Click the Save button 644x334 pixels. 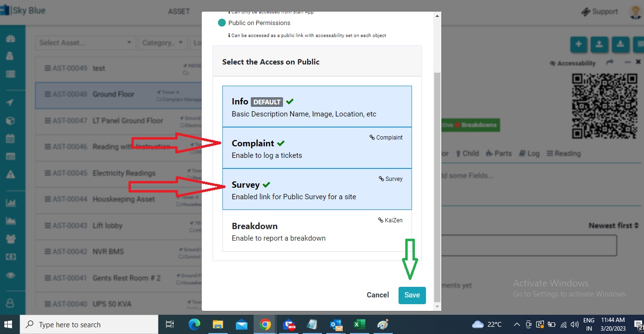pyautogui.click(x=412, y=295)
